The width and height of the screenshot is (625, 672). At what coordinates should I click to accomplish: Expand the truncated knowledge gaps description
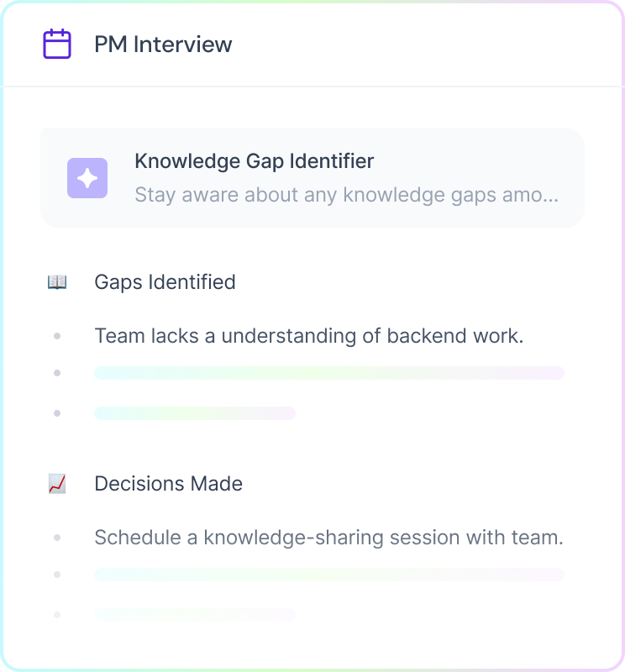coord(346,194)
